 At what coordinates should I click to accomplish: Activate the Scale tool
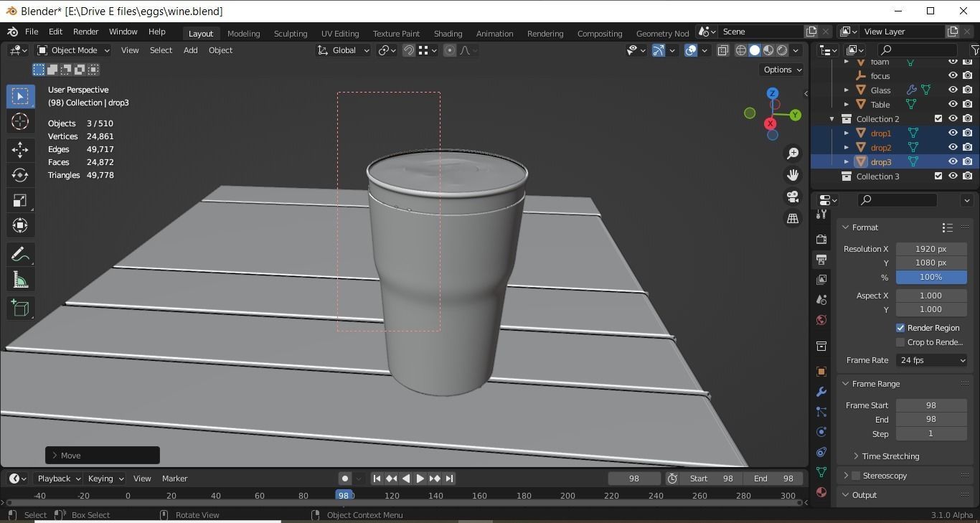tap(20, 200)
